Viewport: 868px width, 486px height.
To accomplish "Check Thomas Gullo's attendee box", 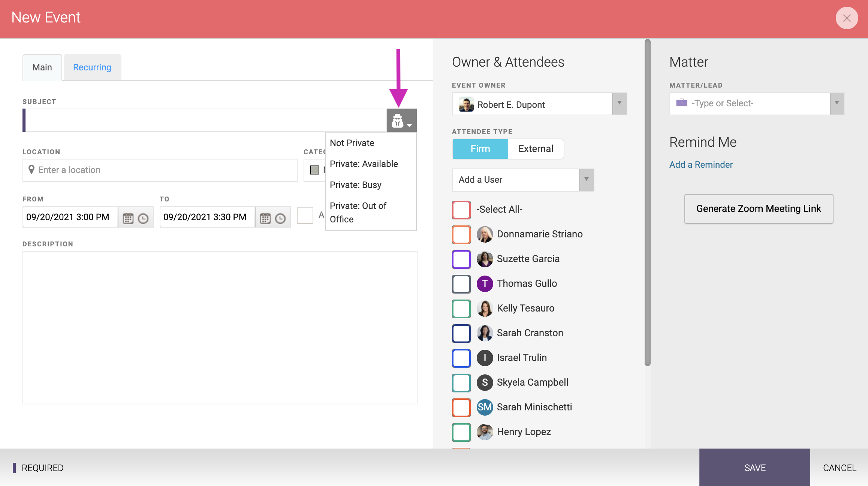I will (x=461, y=284).
